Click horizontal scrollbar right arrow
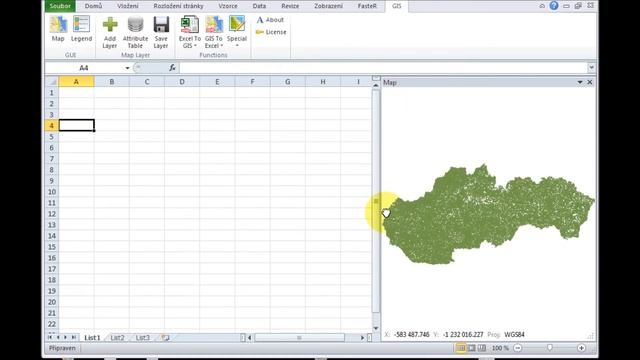Image resolution: width=640 pixels, height=360 pixels. 362,338
